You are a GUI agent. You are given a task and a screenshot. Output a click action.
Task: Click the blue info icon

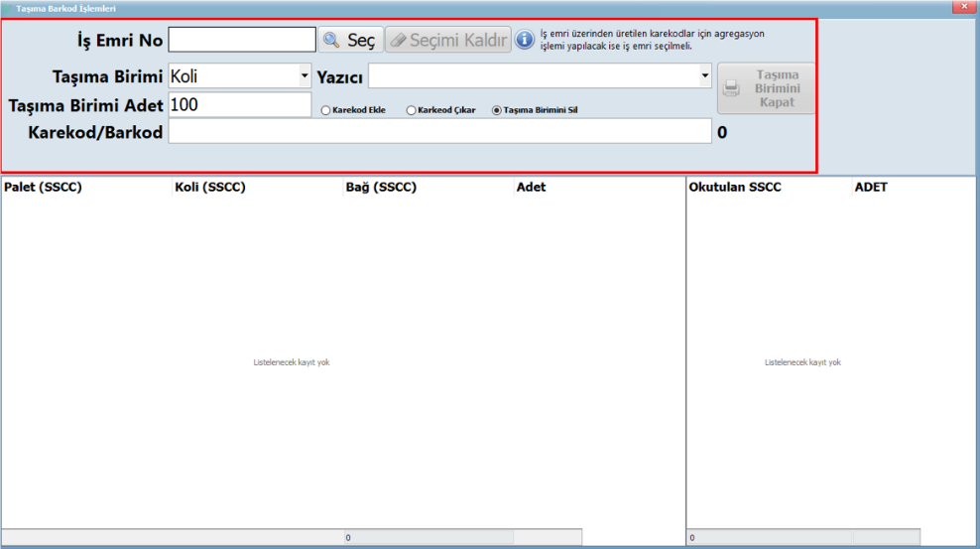pos(525,40)
